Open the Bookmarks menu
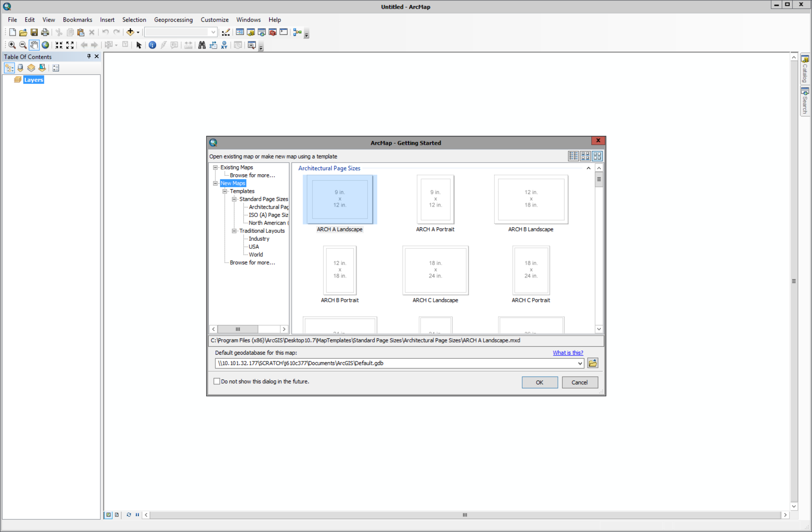Viewport: 812px width, 532px height. click(x=77, y=19)
